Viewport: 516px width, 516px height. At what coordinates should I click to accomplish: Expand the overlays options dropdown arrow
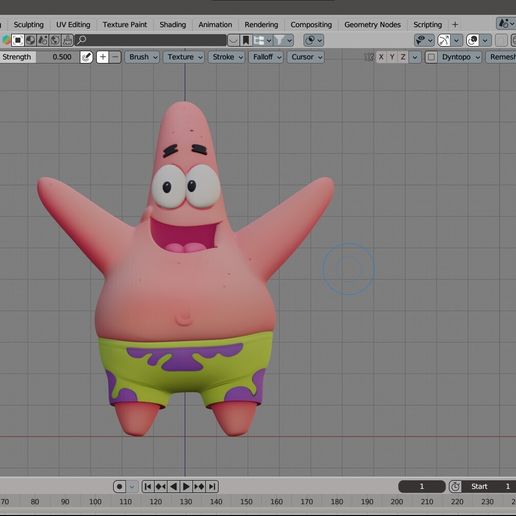[x=485, y=41]
